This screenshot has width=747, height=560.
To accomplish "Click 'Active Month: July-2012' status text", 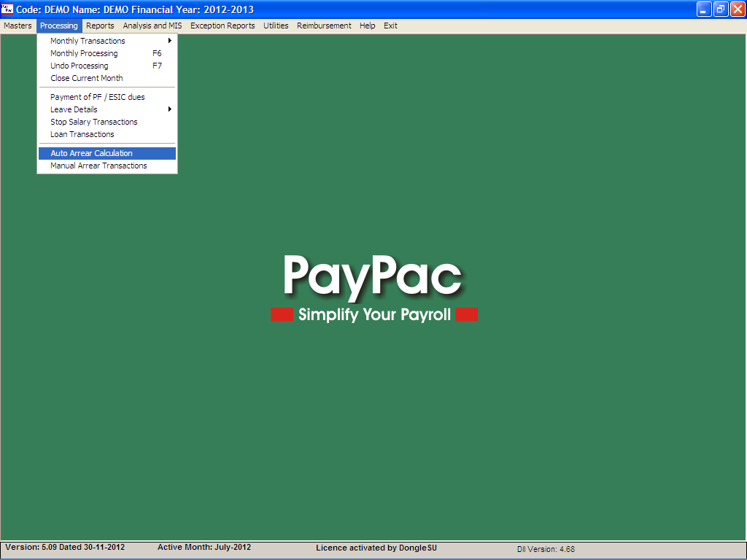I will pos(204,547).
